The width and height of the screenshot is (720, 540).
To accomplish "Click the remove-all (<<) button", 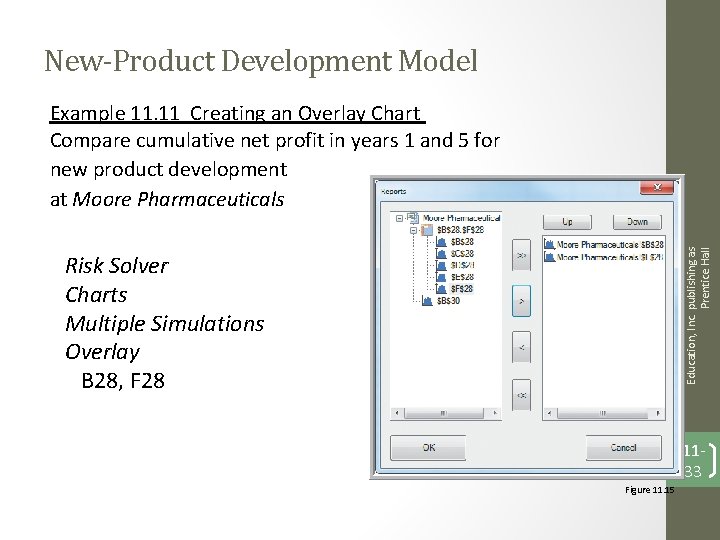I will [521, 395].
